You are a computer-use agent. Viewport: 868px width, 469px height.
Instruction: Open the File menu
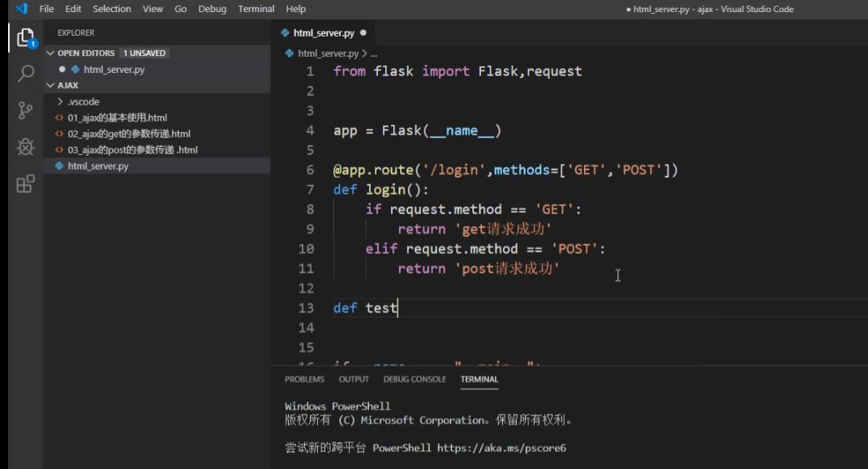pos(46,9)
